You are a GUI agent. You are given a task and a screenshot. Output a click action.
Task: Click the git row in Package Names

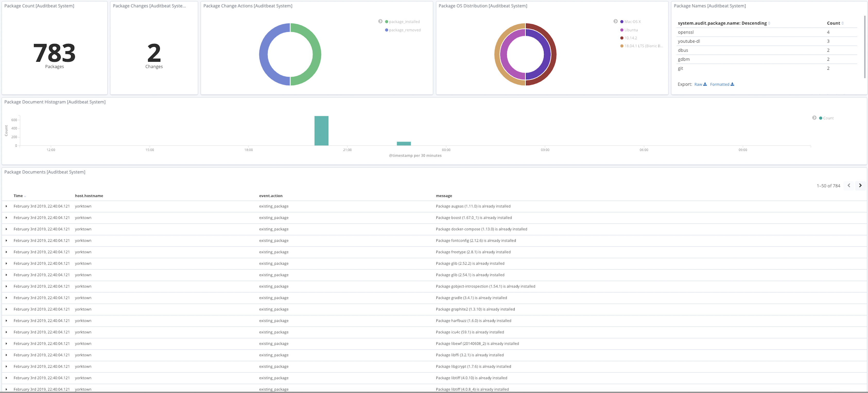pos(767,69)
